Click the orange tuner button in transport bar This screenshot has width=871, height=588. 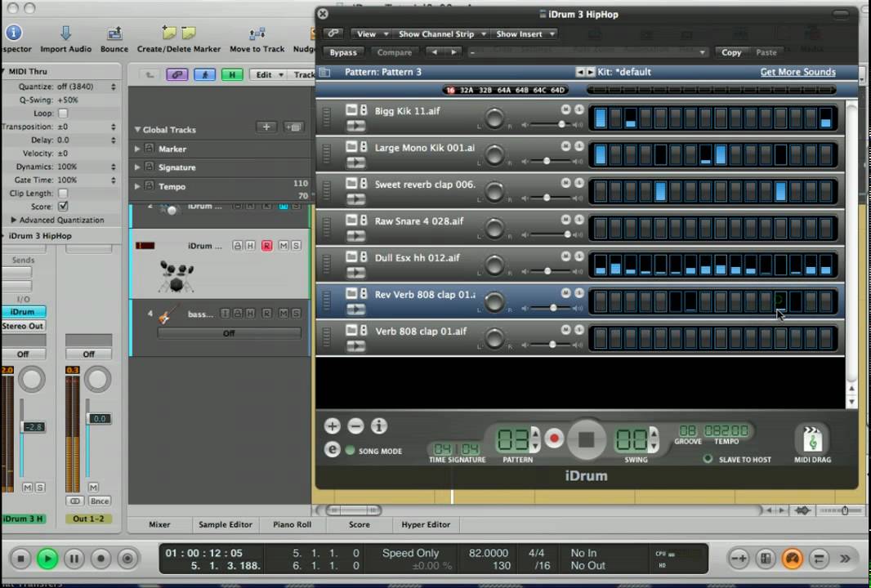pyautogui.click(x=792, y=558)
